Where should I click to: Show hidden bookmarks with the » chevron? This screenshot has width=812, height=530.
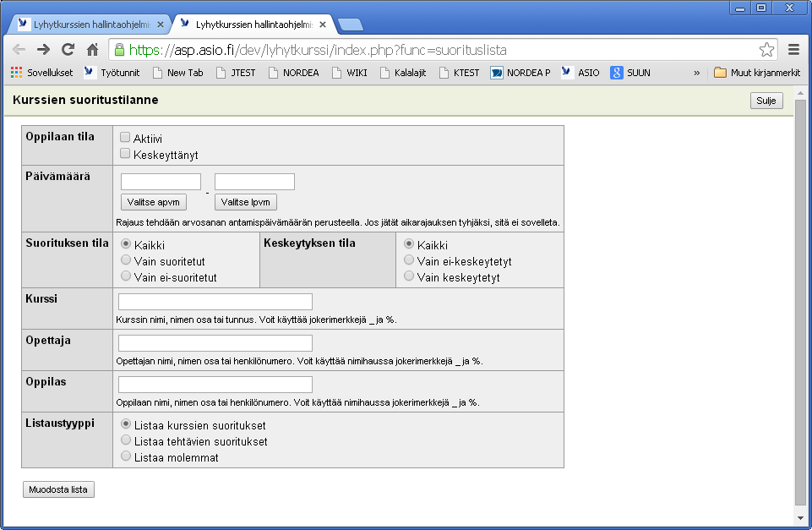pyautogui.click(x=696, y=73)
